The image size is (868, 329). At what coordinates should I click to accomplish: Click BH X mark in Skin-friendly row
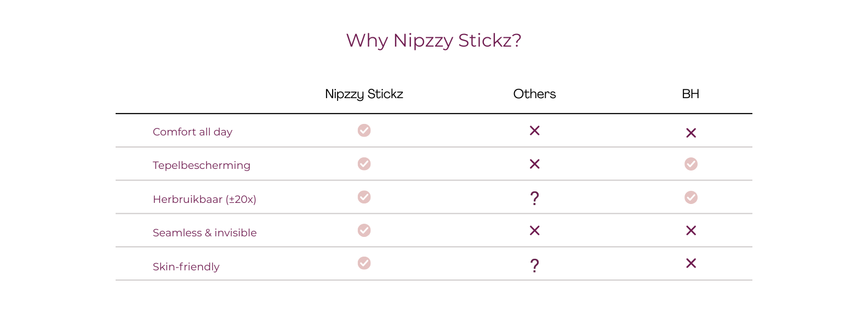tap(691, 263)
